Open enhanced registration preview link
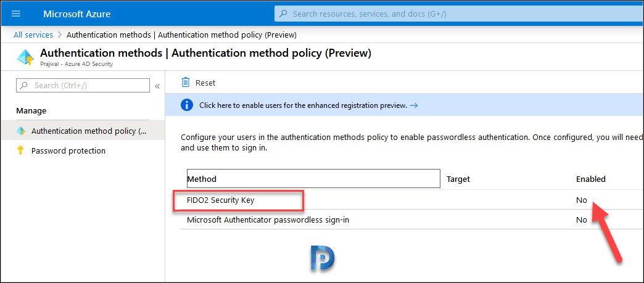Viewport: 644px width, 283px height. coord(303,105)
